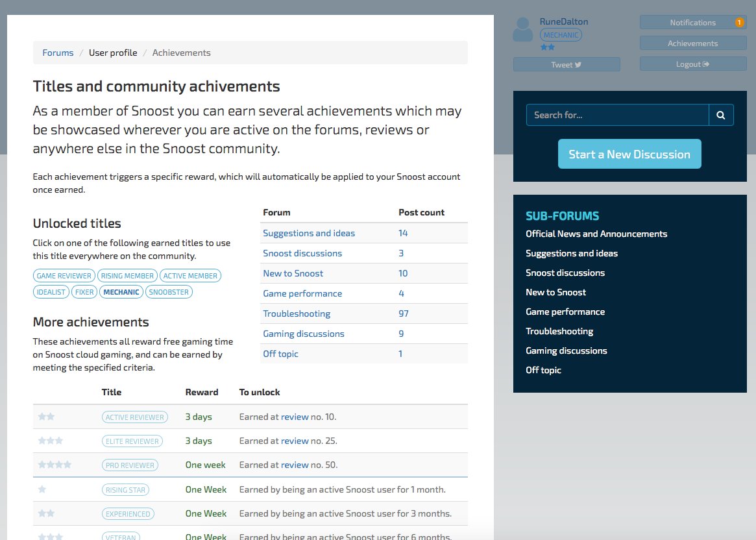Select the GAME REVIEWER title
Image resolution: width=756 pixels, height=540 pixels.
point(64,276)
